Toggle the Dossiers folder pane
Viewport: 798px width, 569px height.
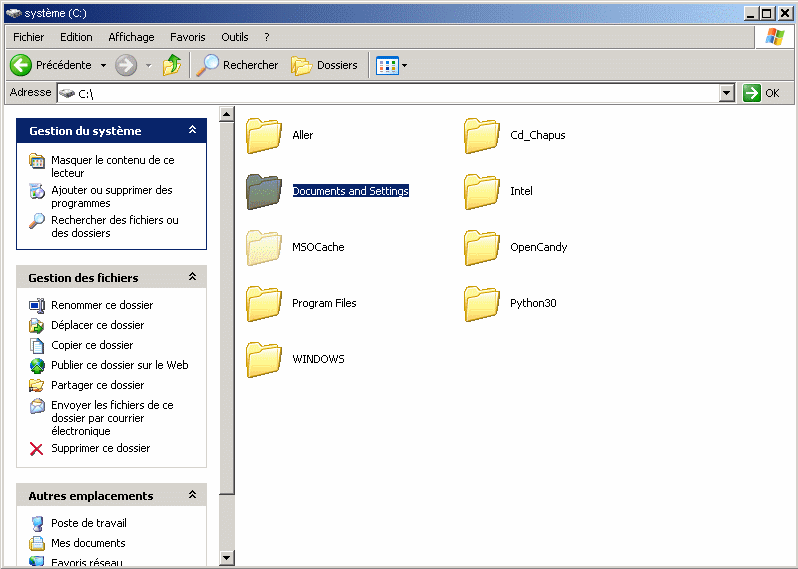(x=324, y=66)
